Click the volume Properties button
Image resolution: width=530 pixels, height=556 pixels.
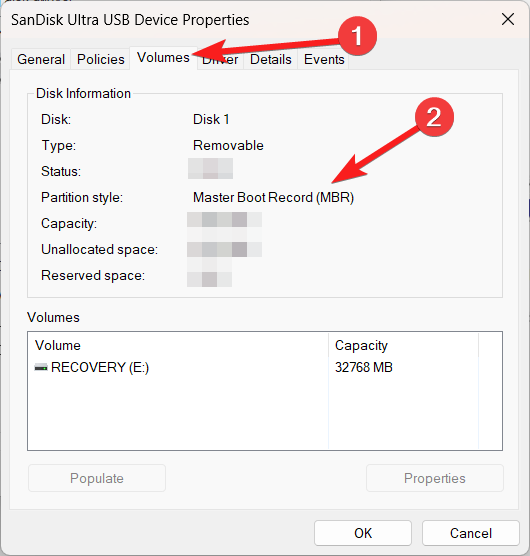(435, 478)
